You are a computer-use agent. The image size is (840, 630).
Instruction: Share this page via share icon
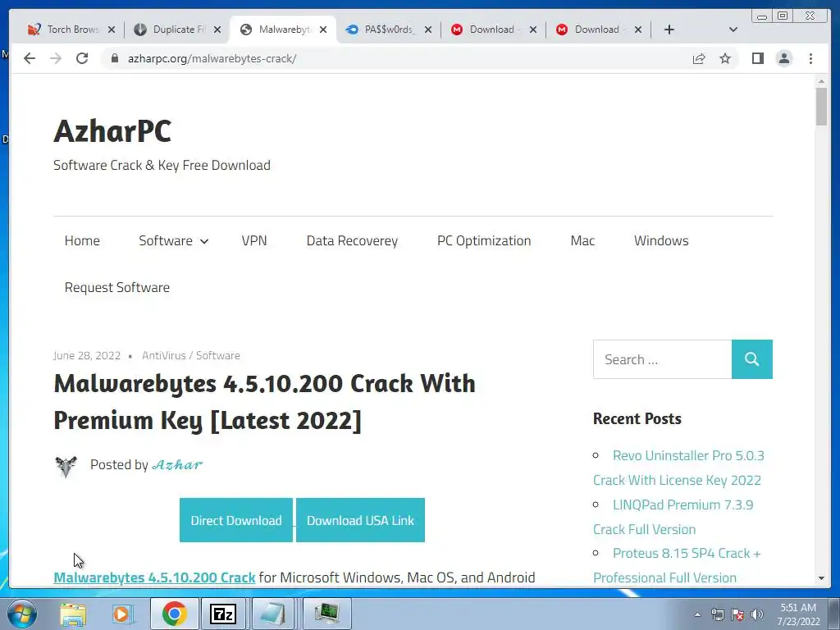pos(699,58)
